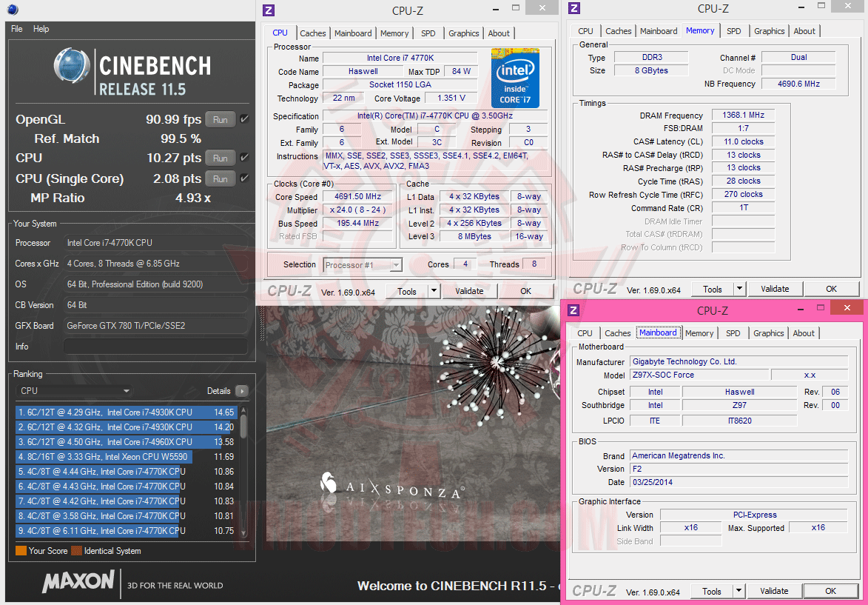The width and height of the screenshot is (868, 605).
Task: Open About tab in Mainboard window
Action: [803, 333]
